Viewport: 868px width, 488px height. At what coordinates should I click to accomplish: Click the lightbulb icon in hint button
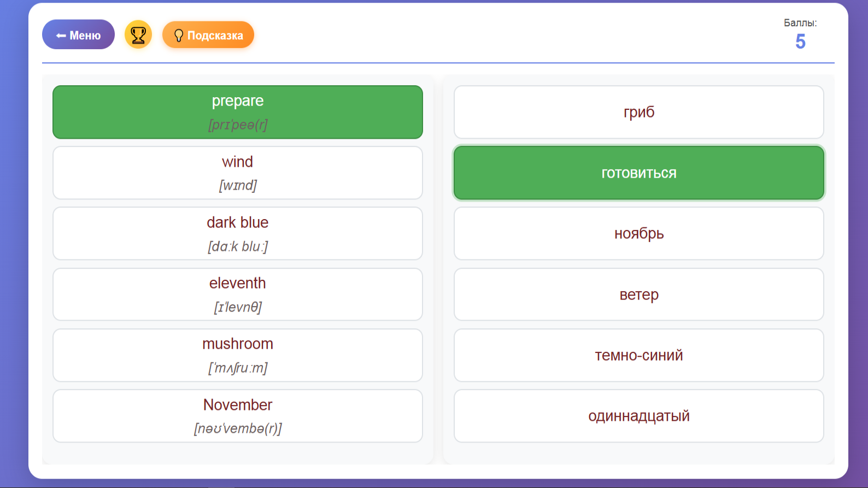click(178, 36)
